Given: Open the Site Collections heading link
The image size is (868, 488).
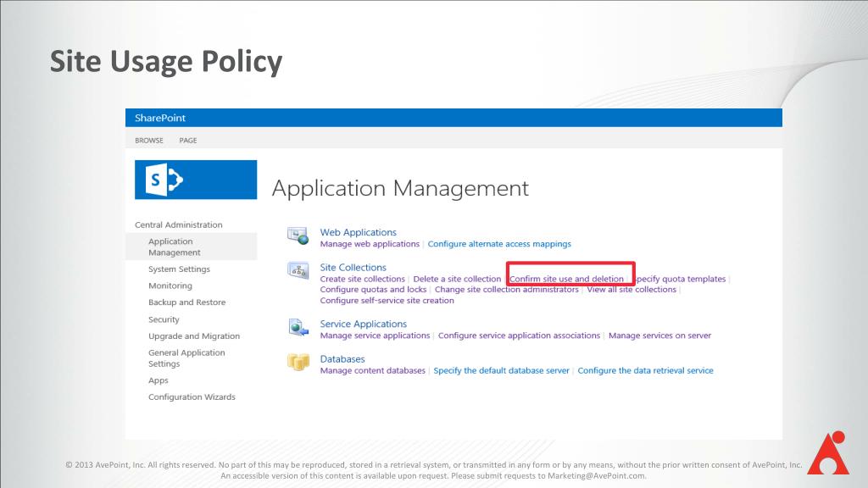Looking at the screenshot, I should coord(353,267).
